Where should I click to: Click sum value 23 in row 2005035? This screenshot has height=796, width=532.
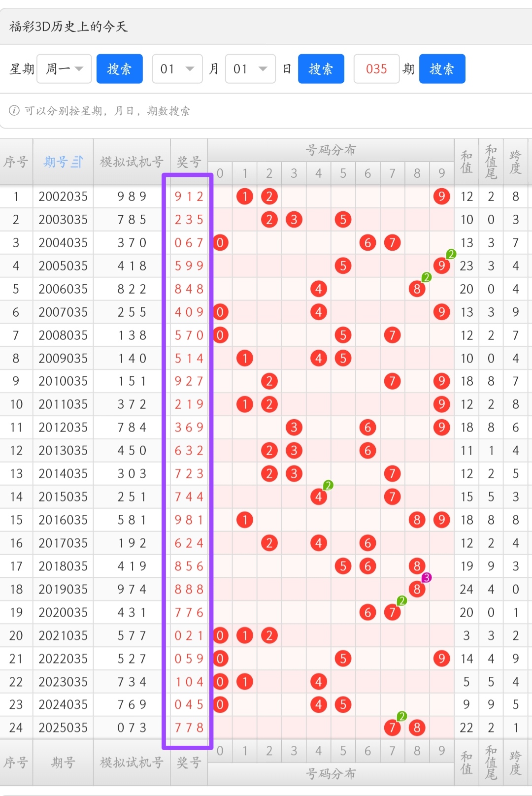tap(466, 266)
